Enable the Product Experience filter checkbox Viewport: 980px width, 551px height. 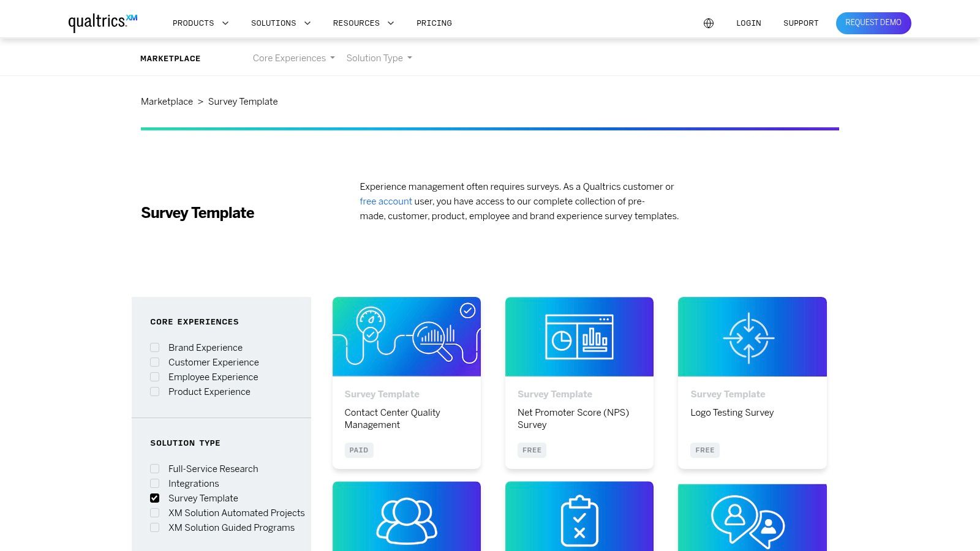click(x=155, y=392)
